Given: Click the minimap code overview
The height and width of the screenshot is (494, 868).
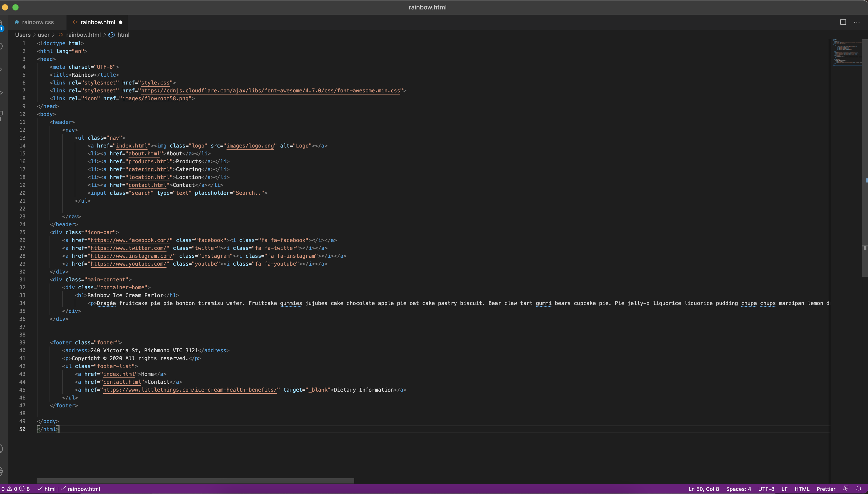Looking at the screenshot, I should click(x=847, y=52).
